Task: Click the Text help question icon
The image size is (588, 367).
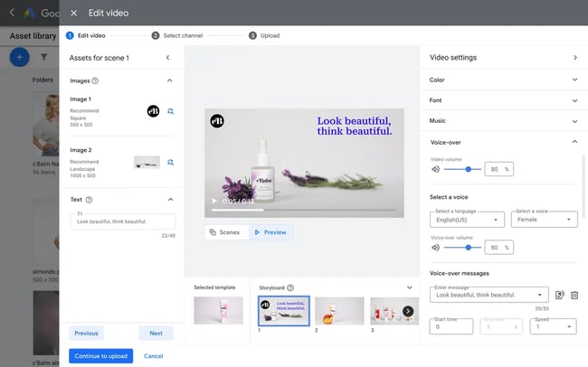Action: [x=90, y=200]
